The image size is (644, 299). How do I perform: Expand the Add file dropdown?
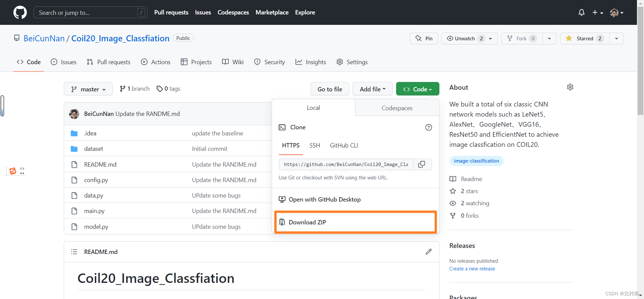click(x=373, y=89)
